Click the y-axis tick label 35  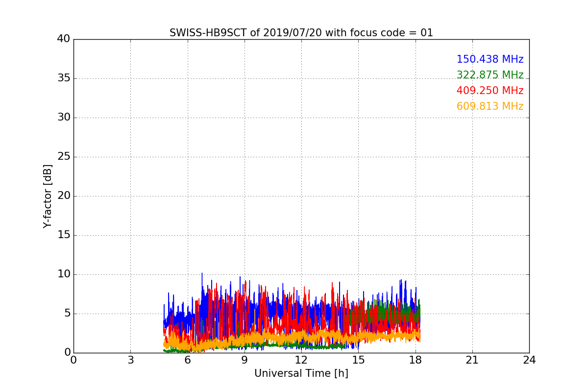click(x=64, y=78)
